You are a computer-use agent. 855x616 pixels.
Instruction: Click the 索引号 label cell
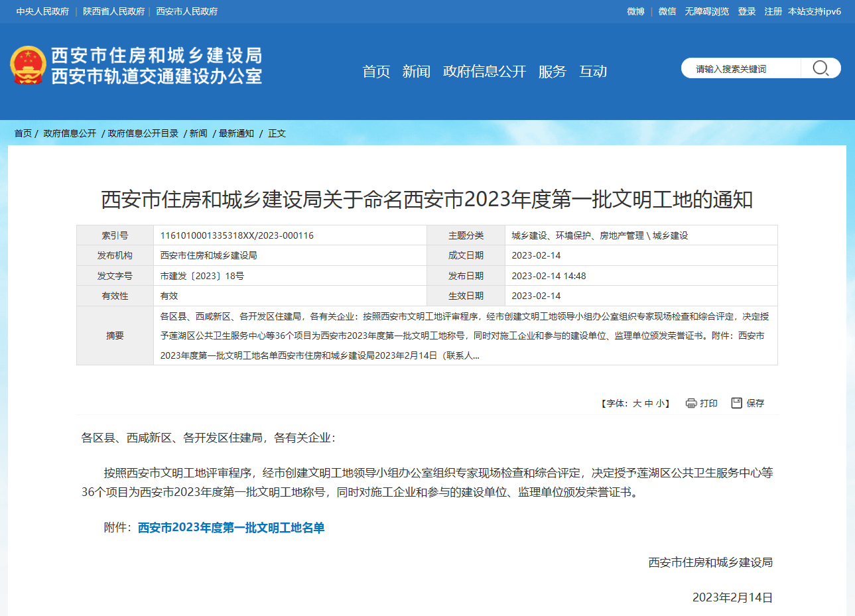pyautogui.click(x=115, y=235)
